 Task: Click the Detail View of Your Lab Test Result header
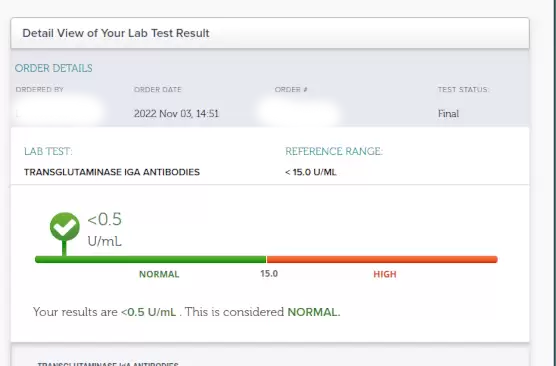pos(116,33)
